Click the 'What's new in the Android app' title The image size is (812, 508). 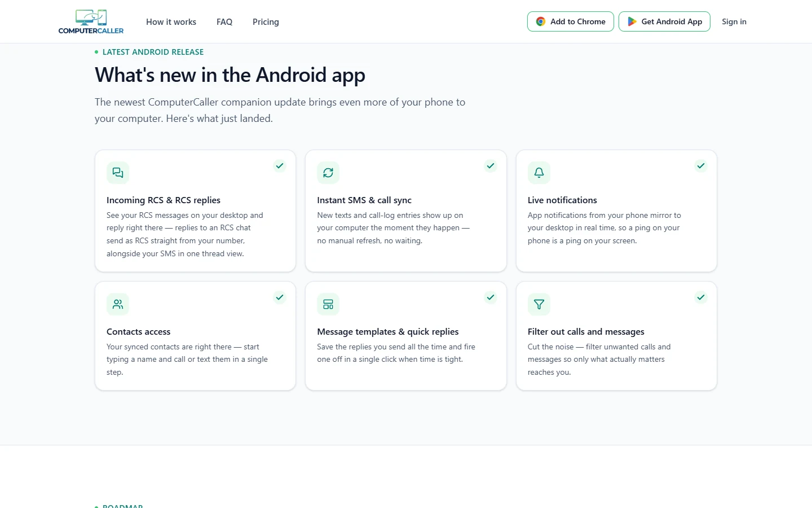(x=230, y=75)
